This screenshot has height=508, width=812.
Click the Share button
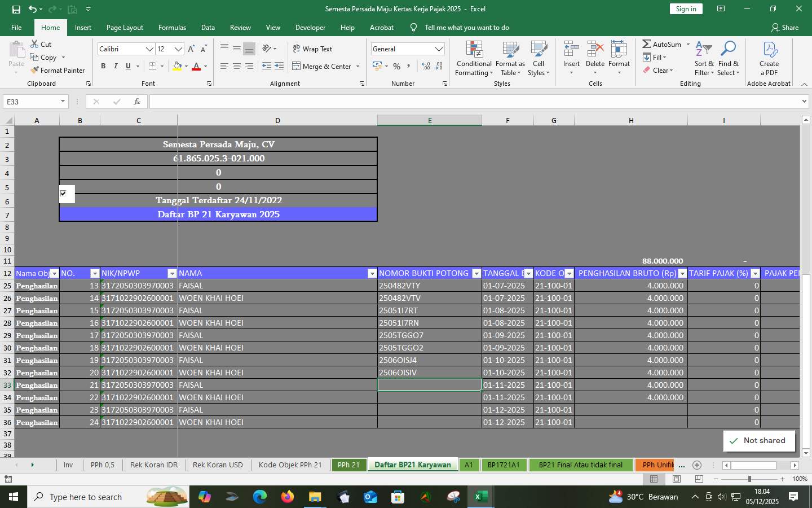(x=785, y=27)
